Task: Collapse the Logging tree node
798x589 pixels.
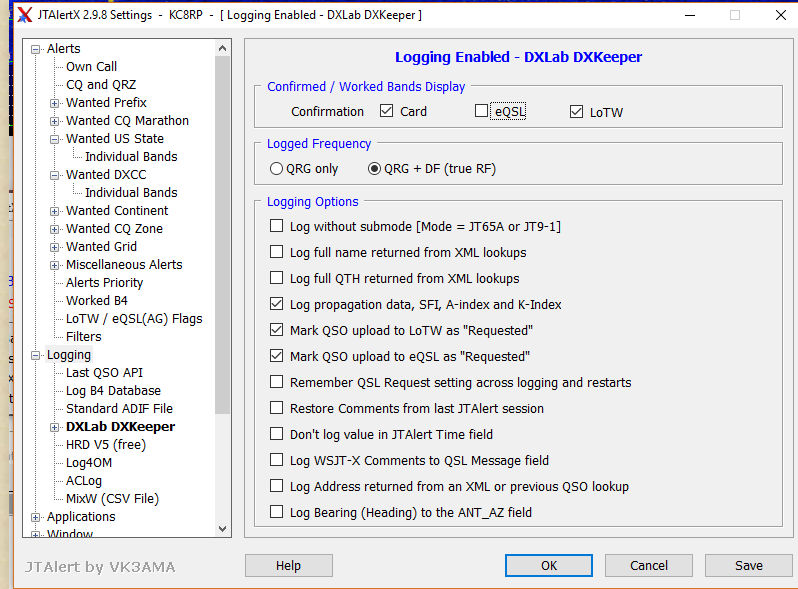Action: pyautogui.click(x=35, y=355)
